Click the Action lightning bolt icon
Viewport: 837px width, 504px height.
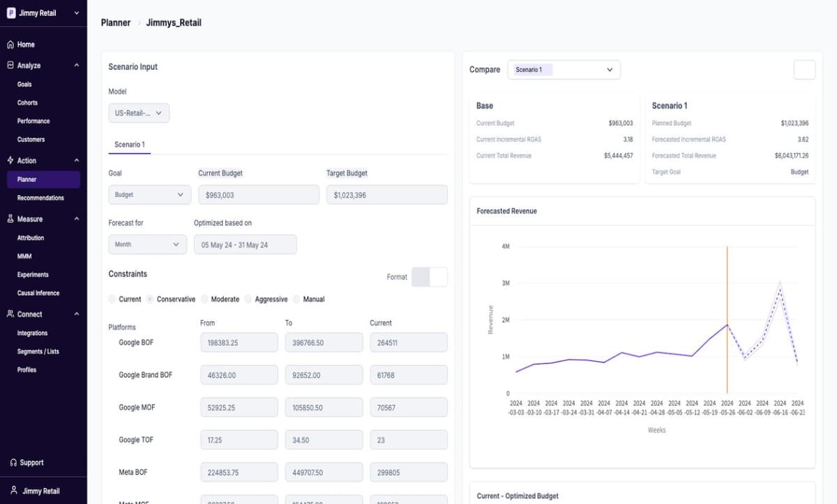click(x=10, y=160)
